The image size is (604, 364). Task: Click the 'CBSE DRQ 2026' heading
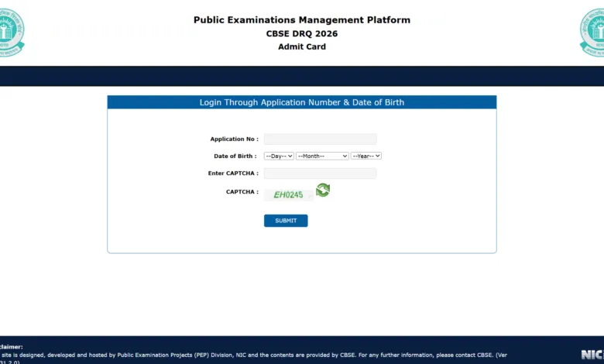coord(302,34)
